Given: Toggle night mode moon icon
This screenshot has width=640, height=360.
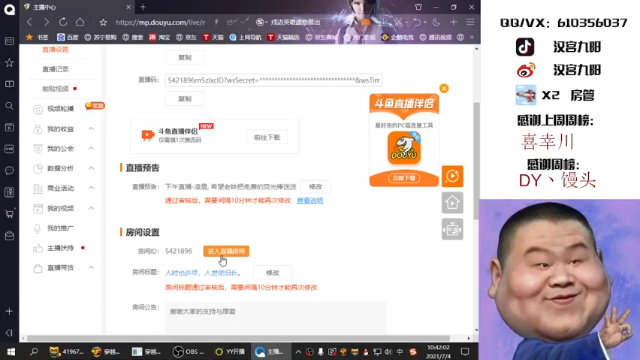Looking at the screenshot, I should pyautogui.click(x=436, y=22).
